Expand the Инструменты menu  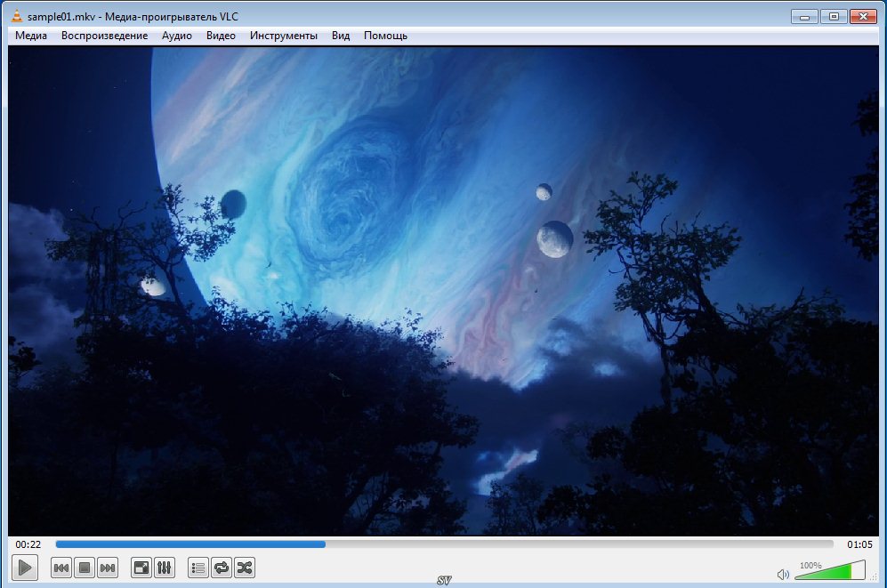(283, 36)
